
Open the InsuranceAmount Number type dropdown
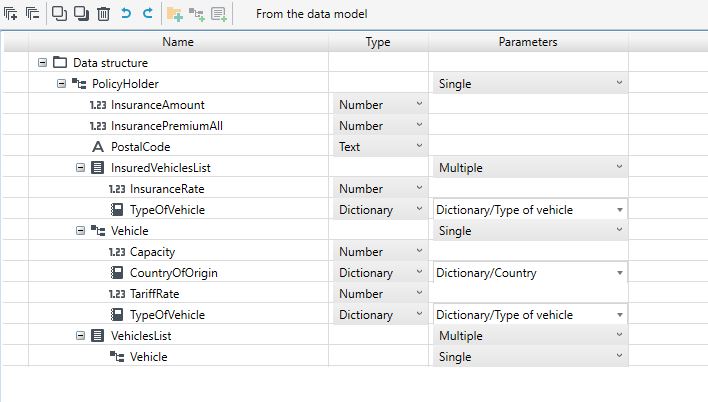380,105
